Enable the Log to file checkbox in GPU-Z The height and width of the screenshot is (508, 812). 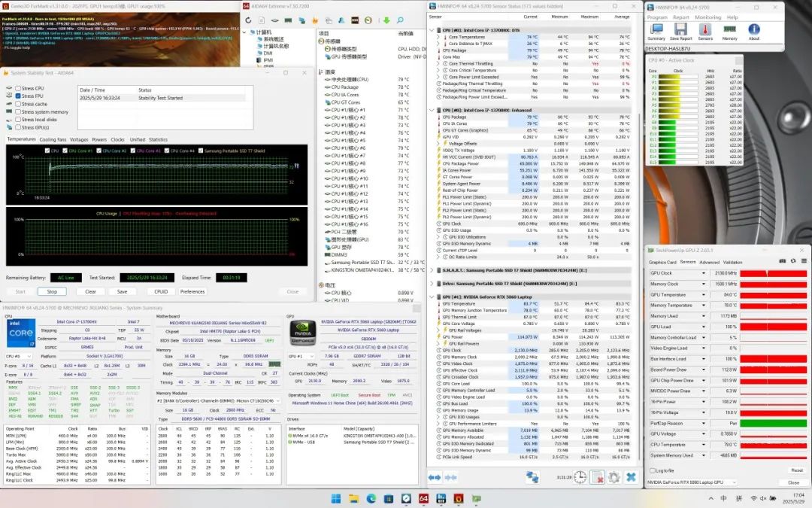653,470
